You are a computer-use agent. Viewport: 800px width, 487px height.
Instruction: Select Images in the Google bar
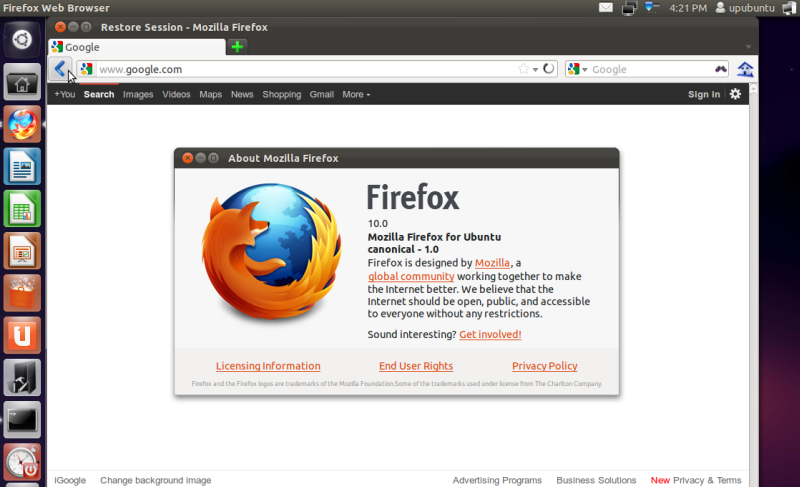138,94
